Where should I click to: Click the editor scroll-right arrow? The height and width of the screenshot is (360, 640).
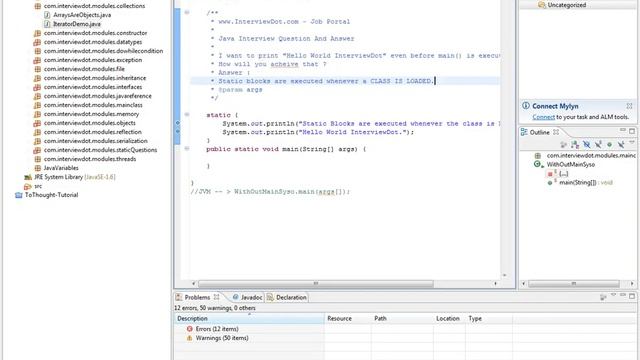(x=496, y=283)
